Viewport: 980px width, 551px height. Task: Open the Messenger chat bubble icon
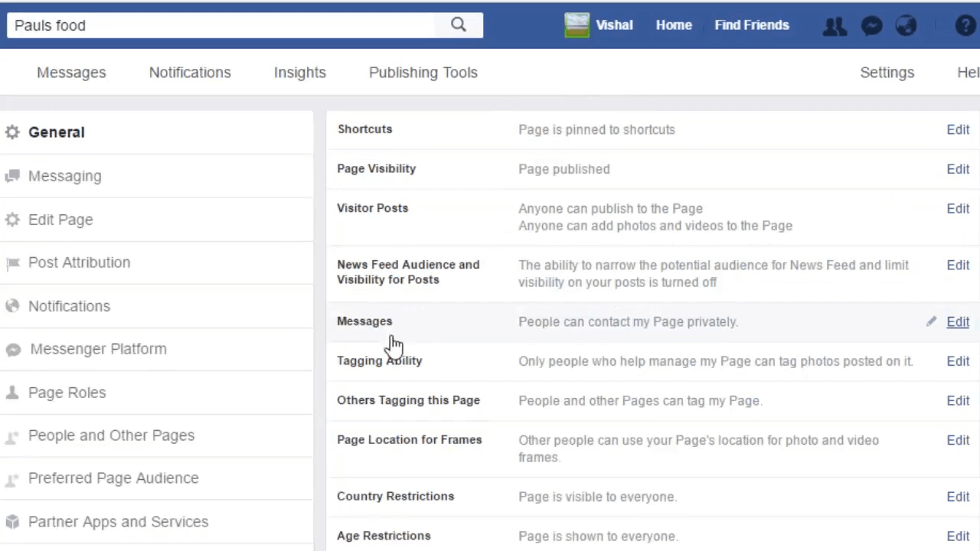[x=871, y=26]
